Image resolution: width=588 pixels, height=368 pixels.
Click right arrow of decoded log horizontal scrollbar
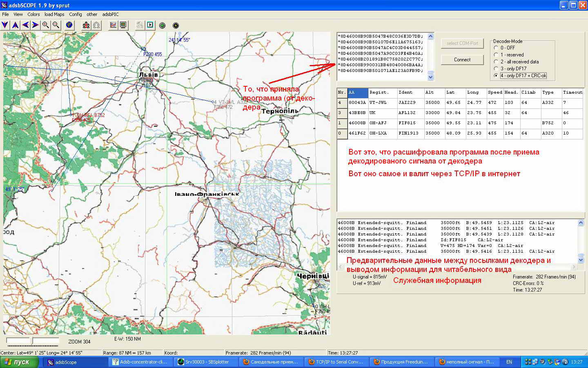pos(574,267)
